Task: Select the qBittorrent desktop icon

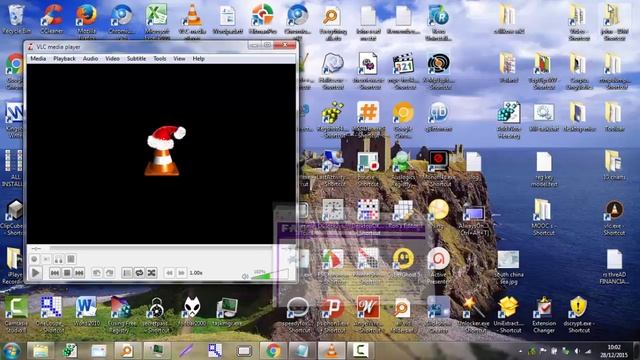Action: point(438,117)
